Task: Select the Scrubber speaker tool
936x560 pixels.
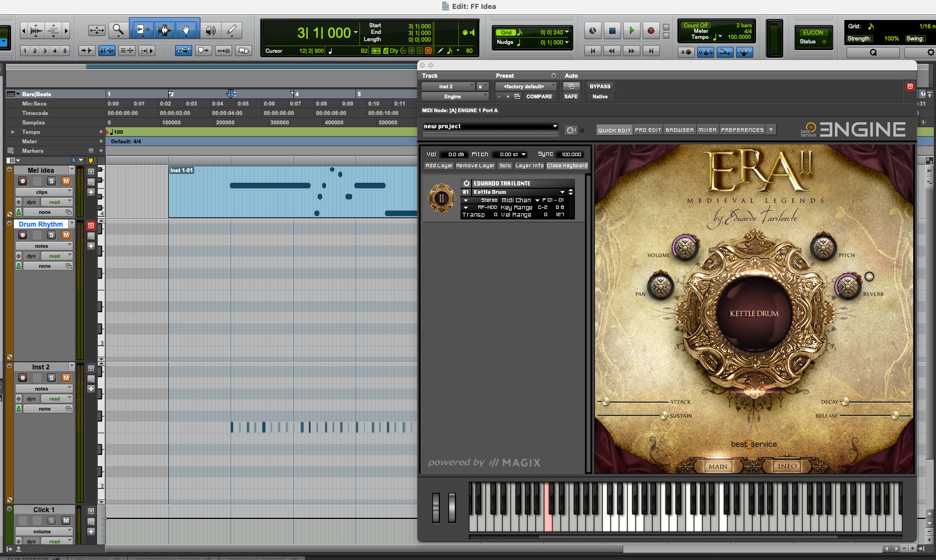Action: coord(211,30)
